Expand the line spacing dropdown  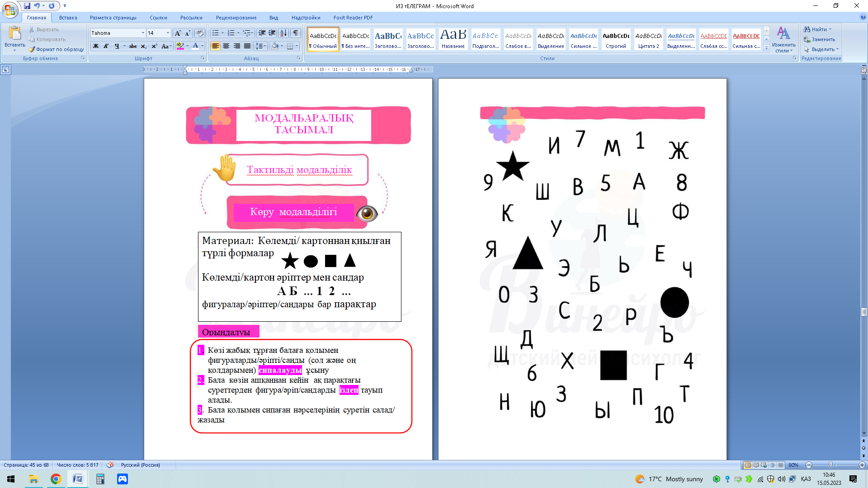coord(265,46)
